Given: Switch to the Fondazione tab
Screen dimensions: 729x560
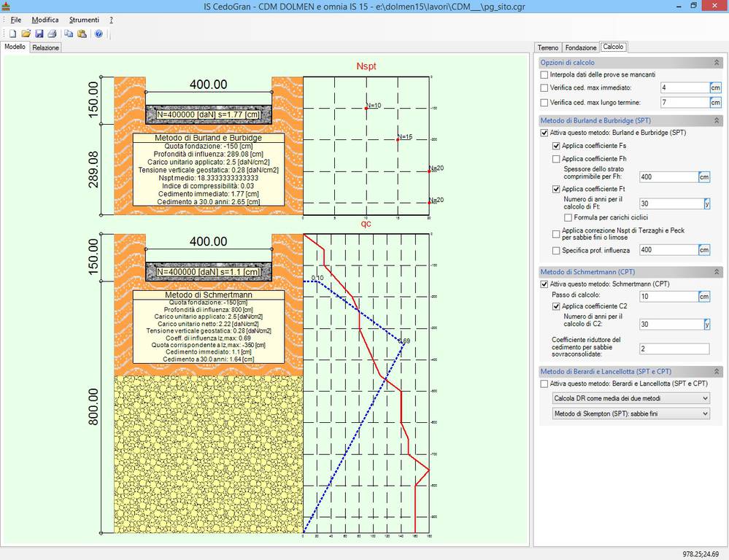Looking at the screenshot, I should 581,47.
